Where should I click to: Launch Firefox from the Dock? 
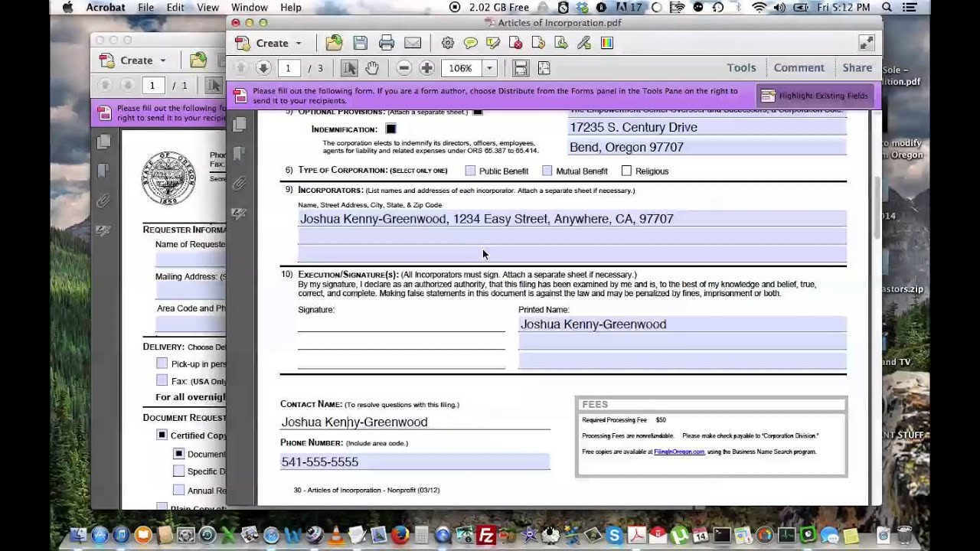pyautogui.click(x=400, y=535)
